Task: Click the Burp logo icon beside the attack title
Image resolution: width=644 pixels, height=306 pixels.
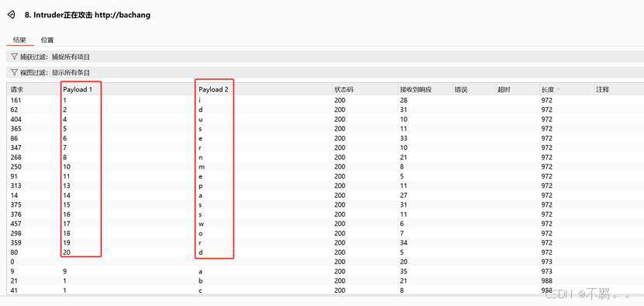Action: [x=11, y=16]
